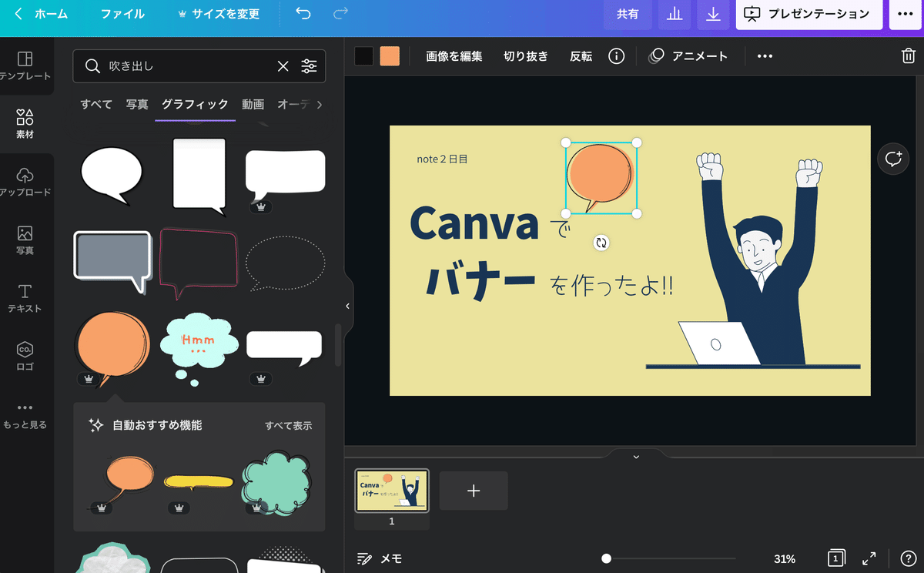Image resolution: width=924 pixels, height=573 pixels.
Task: Clear the search with the X icon
Action: click(283, 66)
